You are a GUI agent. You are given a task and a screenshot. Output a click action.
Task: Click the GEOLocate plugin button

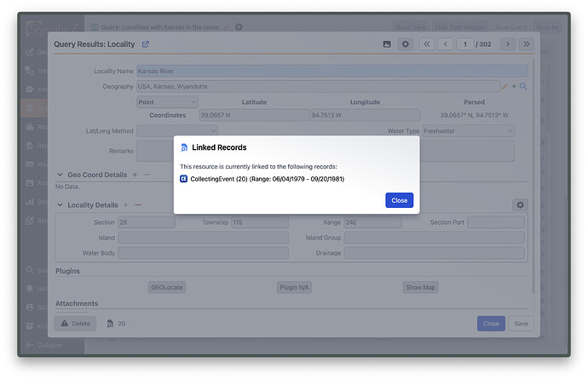tap(167, 287)
